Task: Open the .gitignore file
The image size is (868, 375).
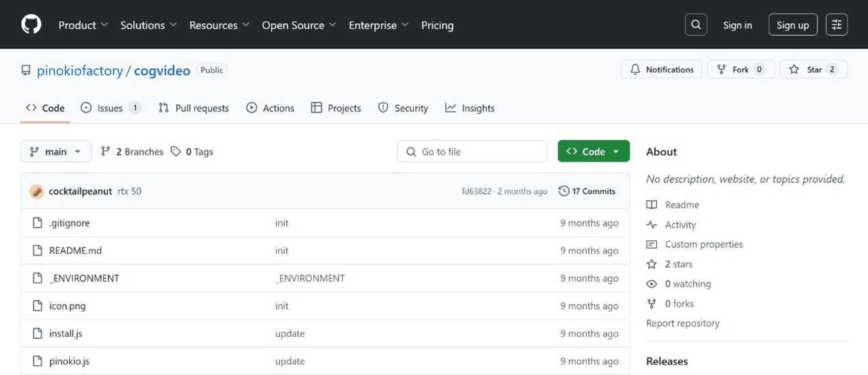Action: point(70,223)
